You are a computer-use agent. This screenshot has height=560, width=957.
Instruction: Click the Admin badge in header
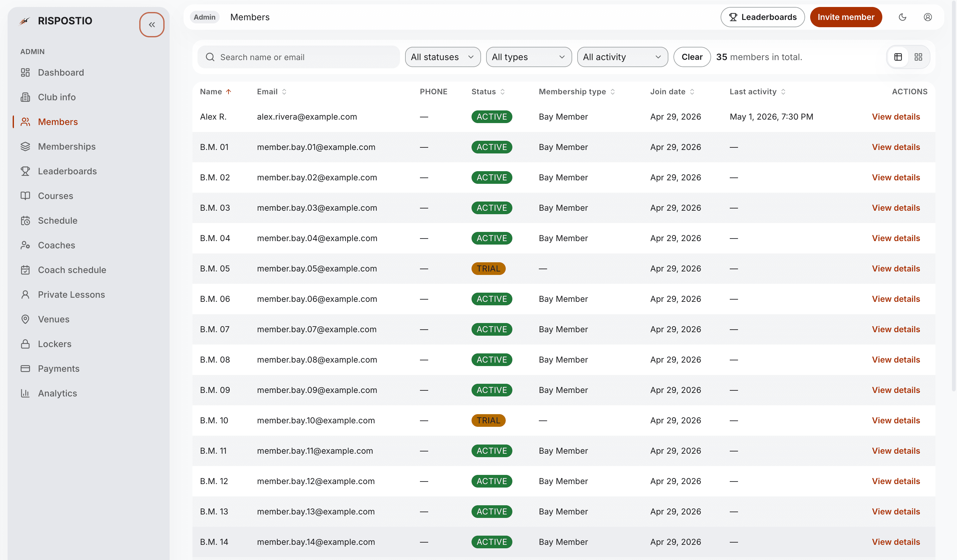pyautogui.click(x=204, y=17)
